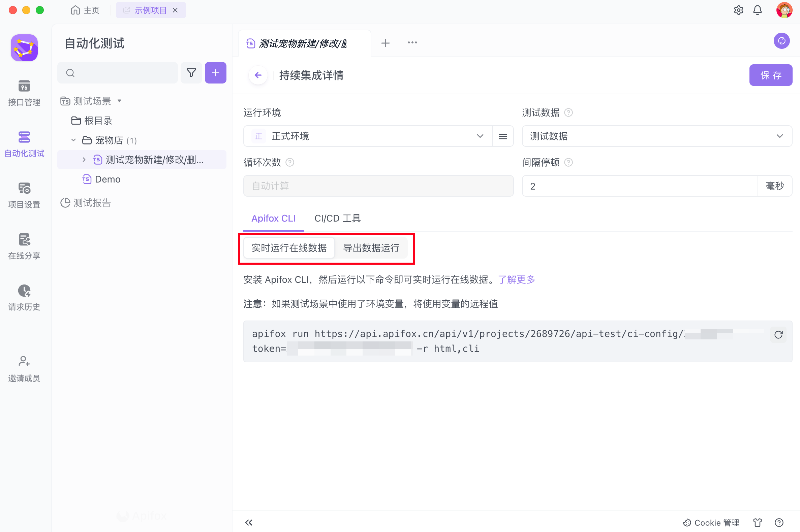
Task: Go to the 主页 tab
Action: point(85,10)
